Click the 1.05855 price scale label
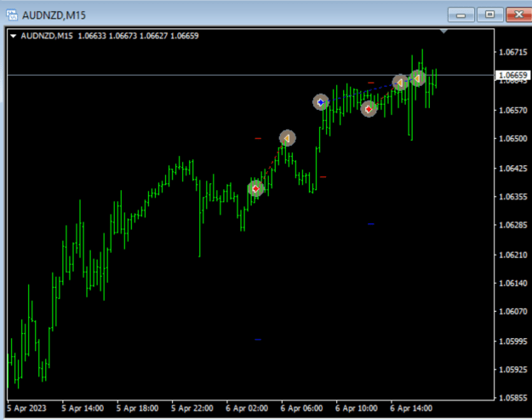Screen dimensions: 532x420 click(513, 398)
